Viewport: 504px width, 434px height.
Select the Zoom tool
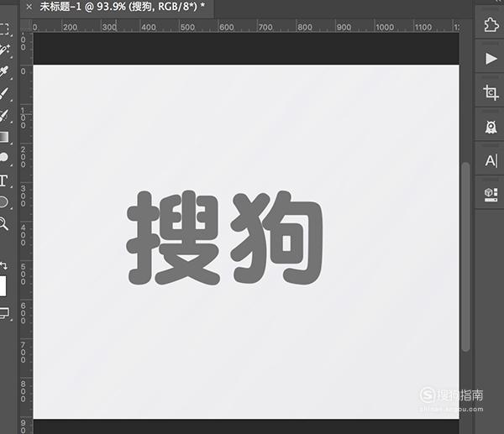(4, 223)
